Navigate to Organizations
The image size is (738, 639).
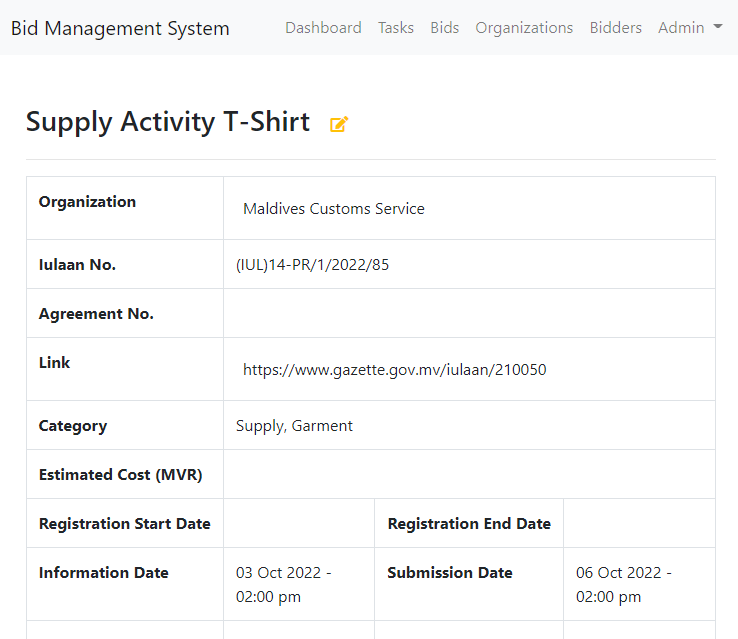(524, 28)
